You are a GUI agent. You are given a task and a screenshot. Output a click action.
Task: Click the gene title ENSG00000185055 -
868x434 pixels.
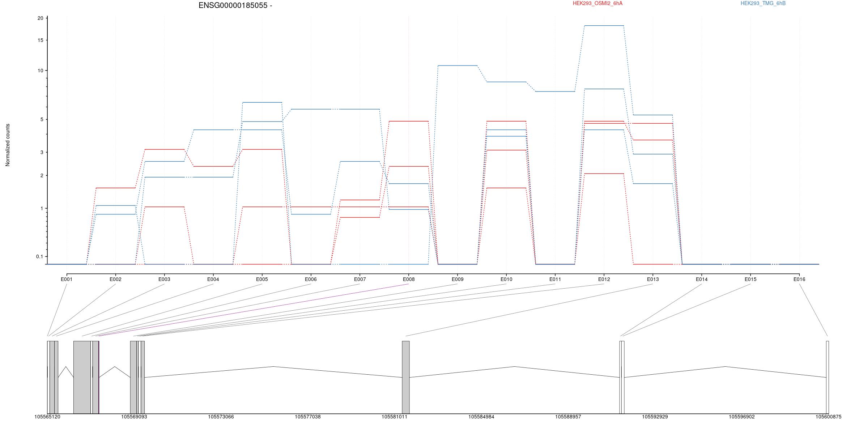pyautogui.click(x=235, y=5)
